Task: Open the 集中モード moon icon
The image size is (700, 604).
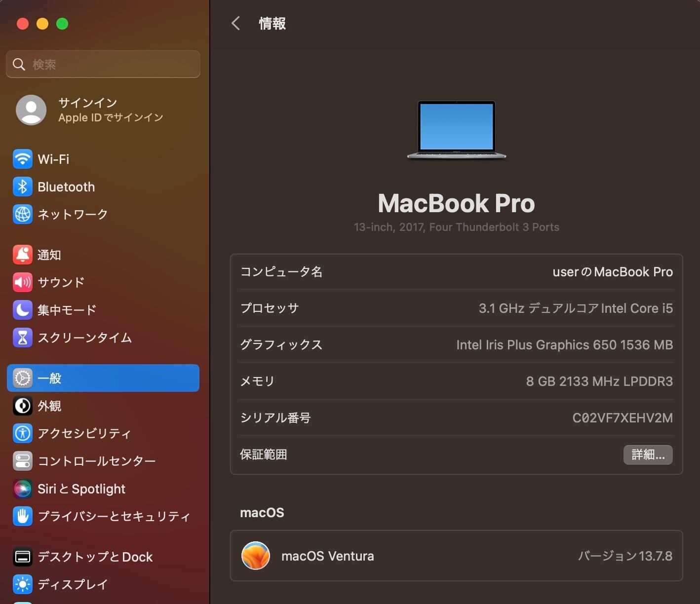Action: point(23,310)
